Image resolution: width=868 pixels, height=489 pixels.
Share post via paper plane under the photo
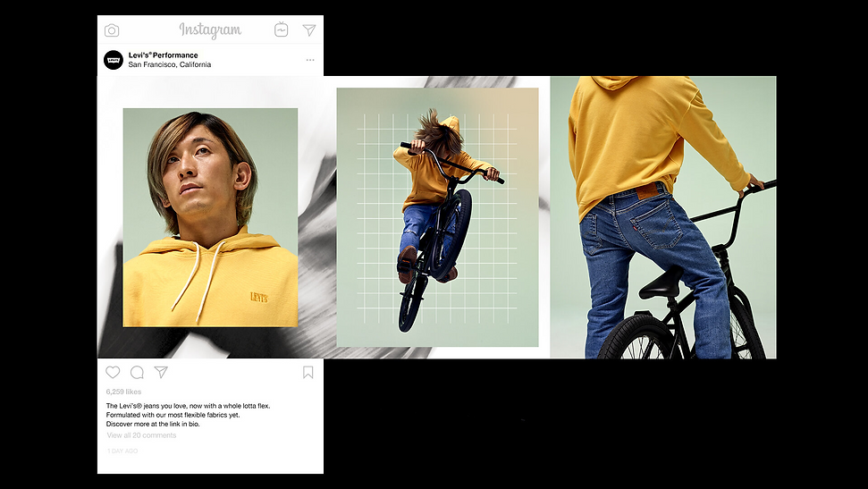tap(161, 372)
